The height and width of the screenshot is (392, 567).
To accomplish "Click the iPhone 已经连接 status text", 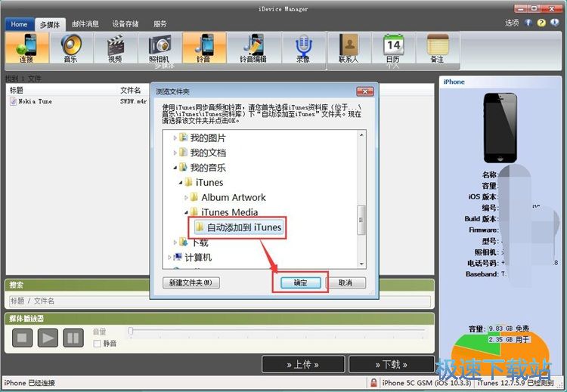I will (29, 383).
